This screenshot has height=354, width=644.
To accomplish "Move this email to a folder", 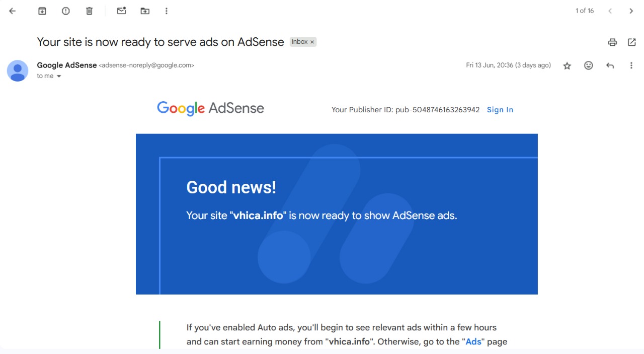I will click(x=145, y=11).
